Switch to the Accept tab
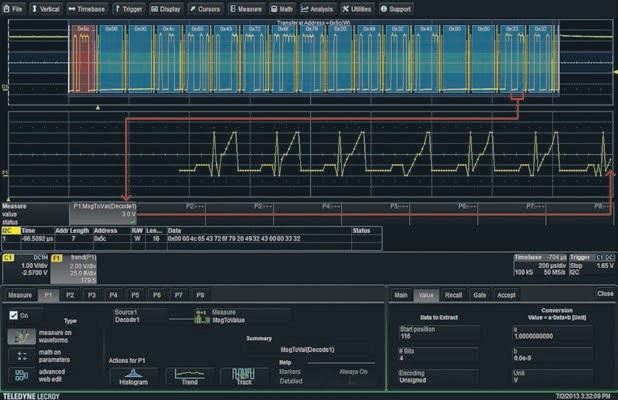 506,295
